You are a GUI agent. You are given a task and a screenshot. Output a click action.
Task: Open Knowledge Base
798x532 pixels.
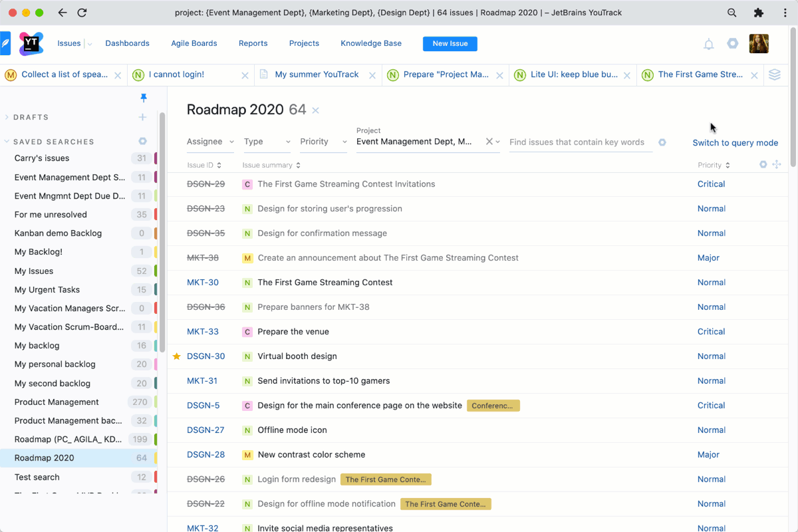pos(371,43)
